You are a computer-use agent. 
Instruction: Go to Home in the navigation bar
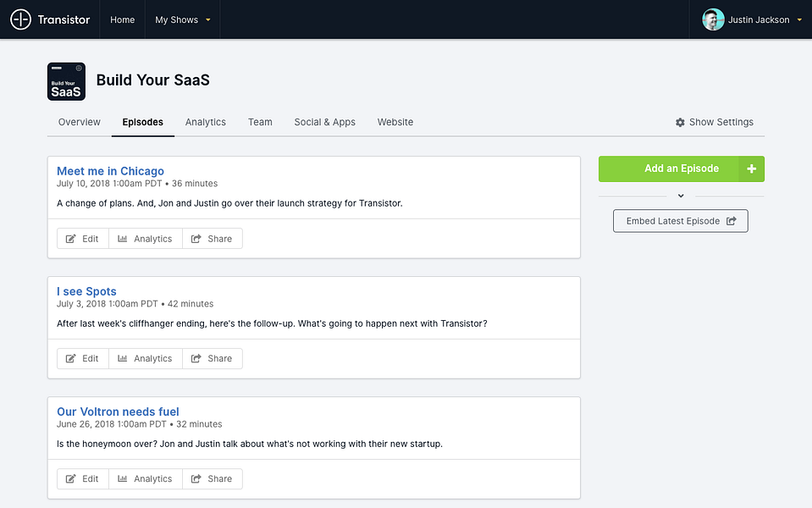[122, 19]
